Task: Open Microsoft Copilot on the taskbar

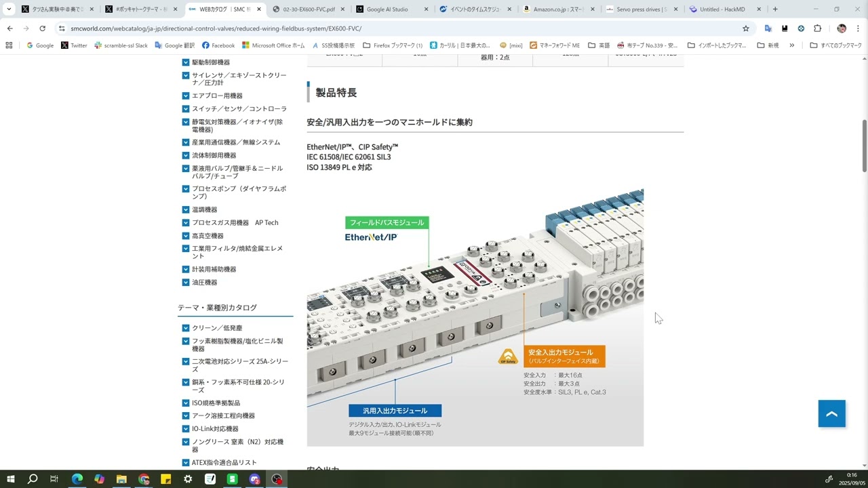Action: (100, 479)
